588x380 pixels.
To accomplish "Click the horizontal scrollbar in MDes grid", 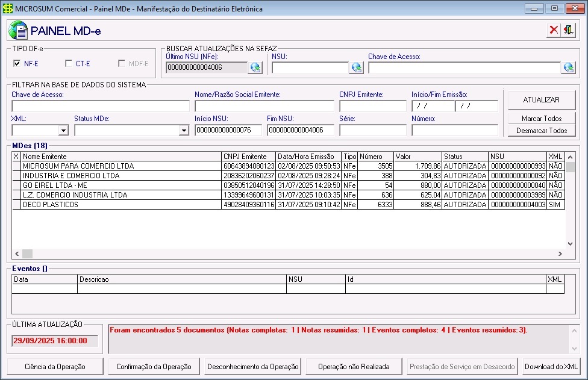I will 289,254.
